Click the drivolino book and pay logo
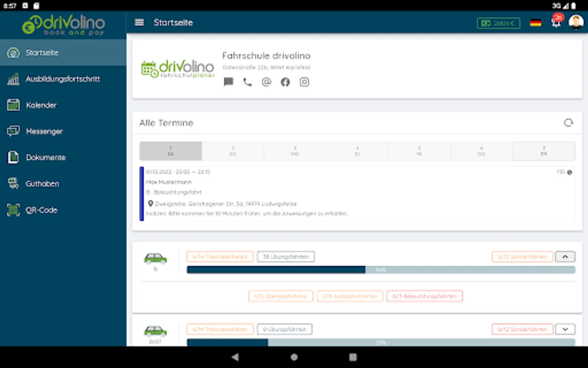 63,25
